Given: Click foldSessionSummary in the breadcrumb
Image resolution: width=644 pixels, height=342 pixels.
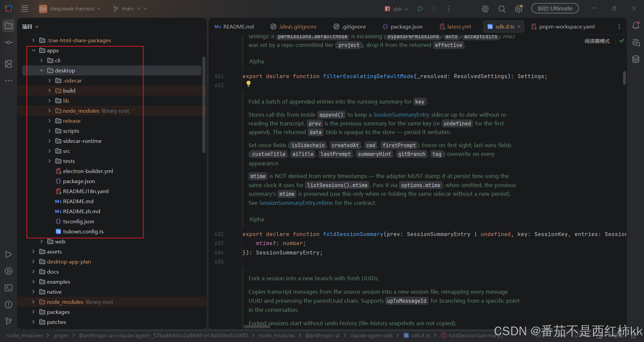Looking at the screenshot, I should click(x=472, y=335).
